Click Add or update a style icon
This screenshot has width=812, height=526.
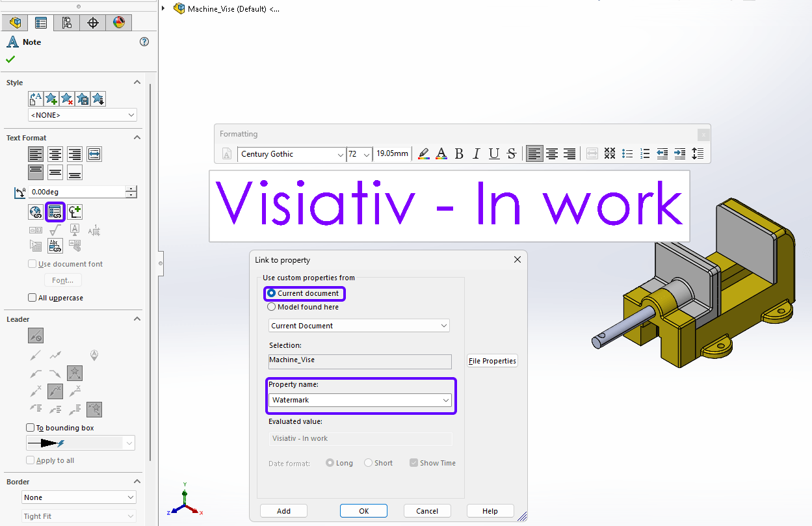(x=51, y=99)
